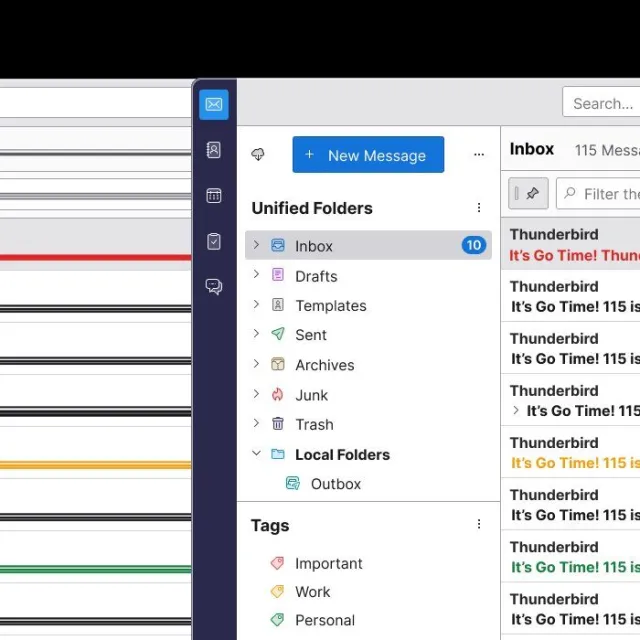The height and width of the screenshot is (640, 640).
Task: Click the New Message button
Action: pos(368,155)
